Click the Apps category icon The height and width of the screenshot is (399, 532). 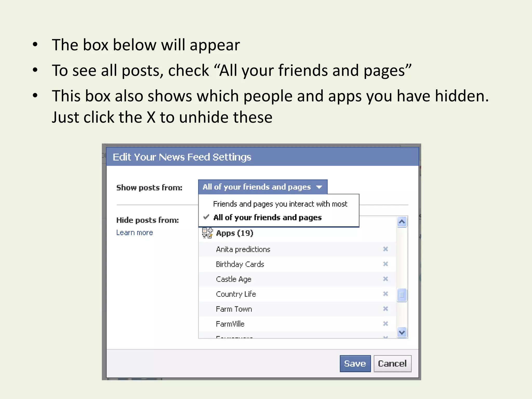[207, 233]
